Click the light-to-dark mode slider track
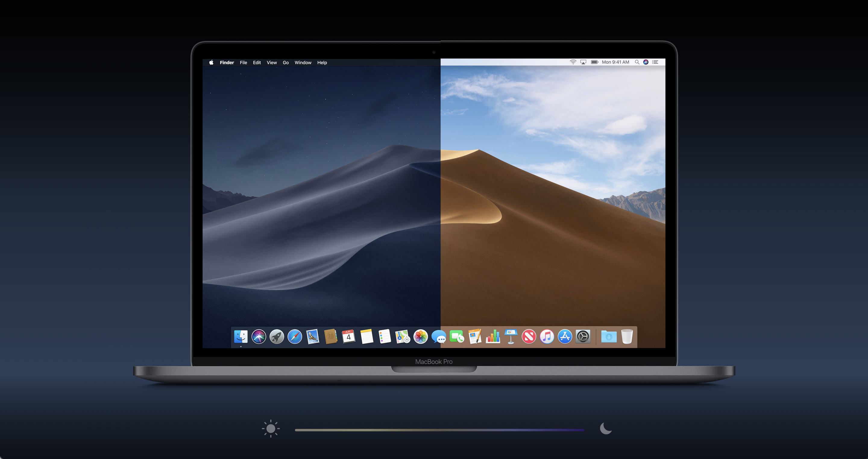The height and width of the screenshot is (459, 868). pyautogui.click(x=439, y=430)
